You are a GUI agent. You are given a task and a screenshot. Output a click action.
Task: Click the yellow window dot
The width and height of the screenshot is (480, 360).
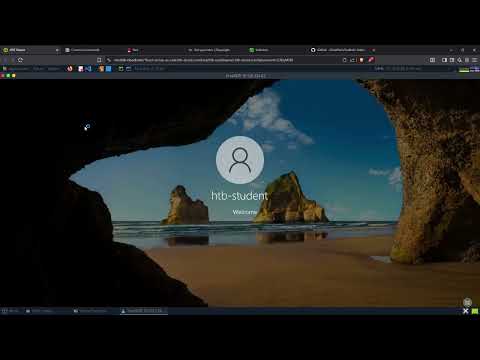pyautogui.click(x=14, y=76)
